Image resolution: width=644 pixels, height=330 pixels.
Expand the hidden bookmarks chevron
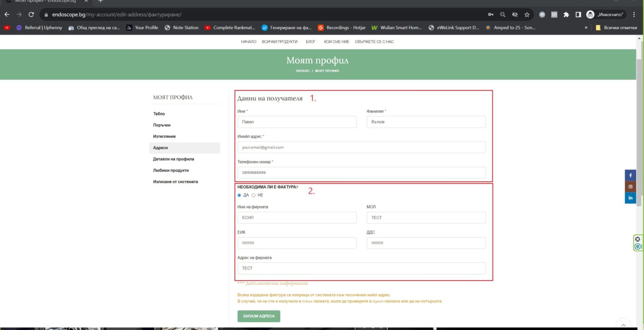(586, 27)
